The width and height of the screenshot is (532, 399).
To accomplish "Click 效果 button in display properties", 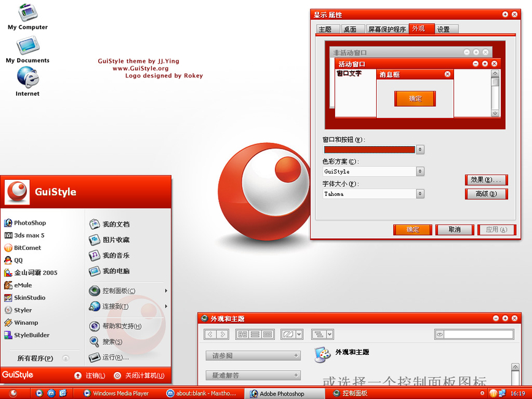I will pos(486,180).
